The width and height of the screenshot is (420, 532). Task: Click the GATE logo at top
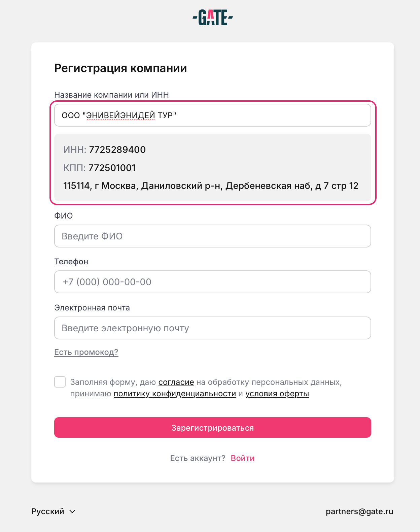tap(213, 17)
